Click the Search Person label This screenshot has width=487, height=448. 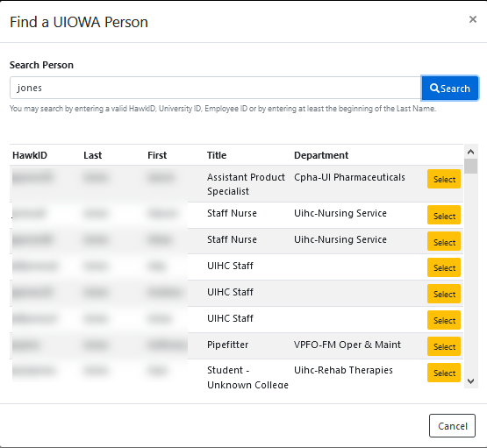click(41, 65)
